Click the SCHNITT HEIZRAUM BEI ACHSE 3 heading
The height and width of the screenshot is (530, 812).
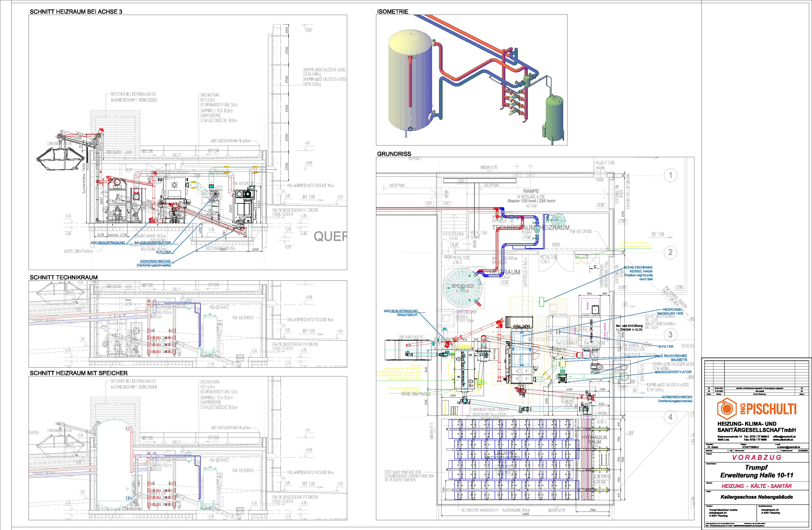click(76, 12)
